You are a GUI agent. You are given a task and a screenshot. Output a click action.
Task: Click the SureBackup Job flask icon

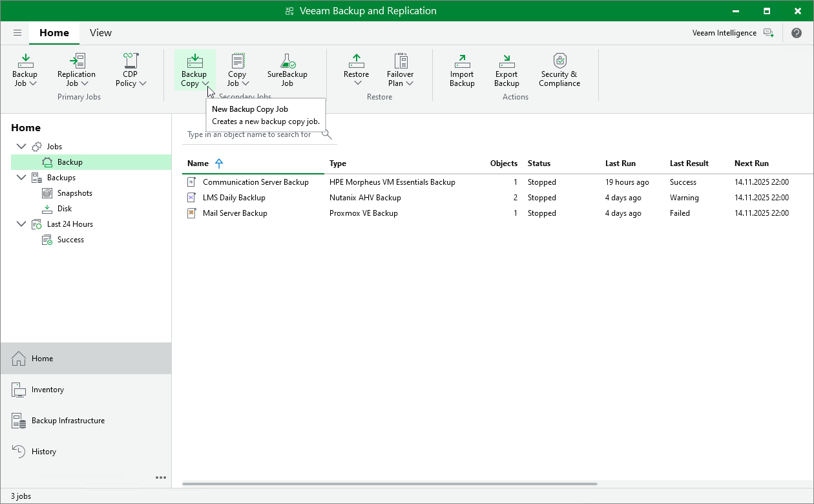[x=287, y=61]
